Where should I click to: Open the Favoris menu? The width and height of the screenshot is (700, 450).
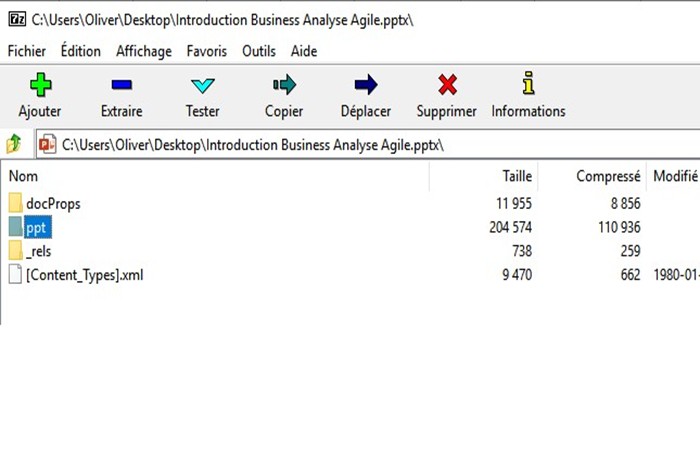tap(207, 51)
